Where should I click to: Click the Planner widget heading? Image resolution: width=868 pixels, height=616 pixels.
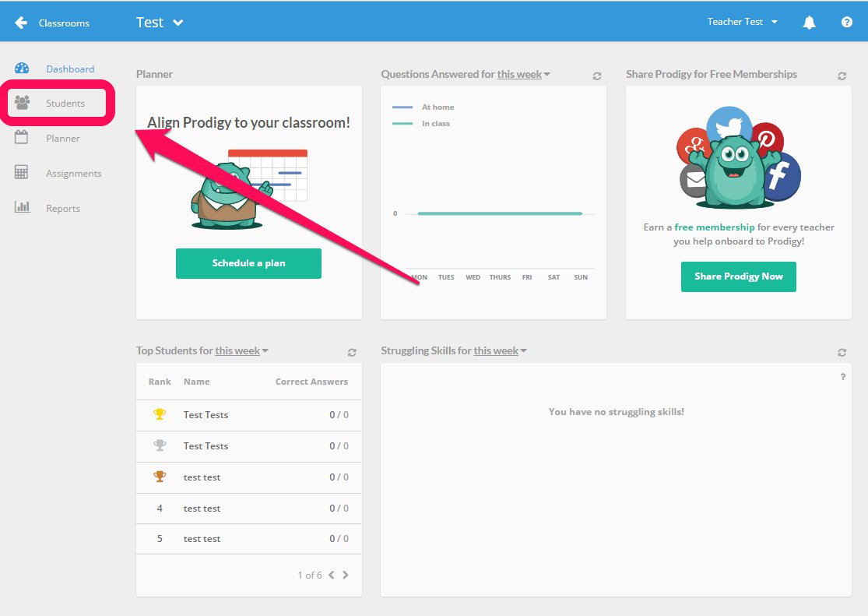(x=154, y=74)
